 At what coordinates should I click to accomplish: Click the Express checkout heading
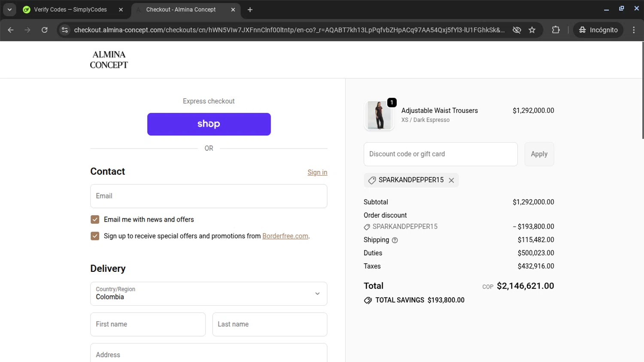tap(209, 101)
